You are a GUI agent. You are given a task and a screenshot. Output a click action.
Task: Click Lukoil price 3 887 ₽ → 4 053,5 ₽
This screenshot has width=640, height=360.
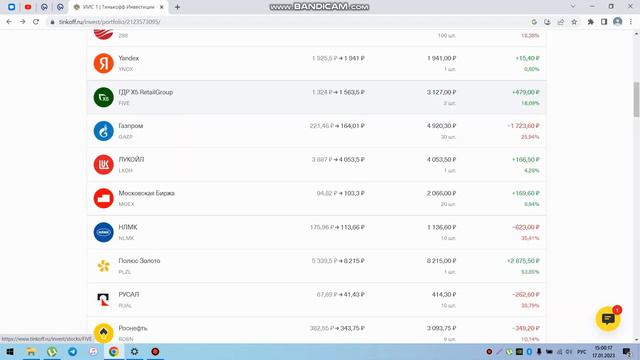point(338,160)
